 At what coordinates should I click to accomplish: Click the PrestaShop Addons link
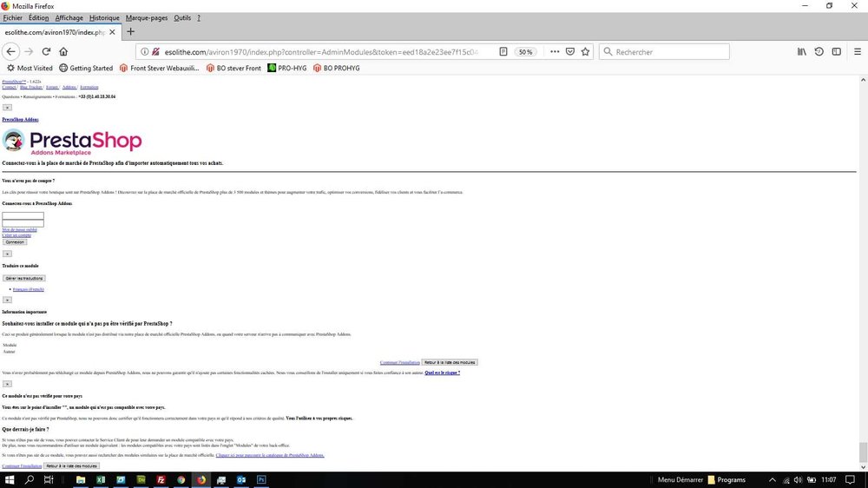point(20,119)
